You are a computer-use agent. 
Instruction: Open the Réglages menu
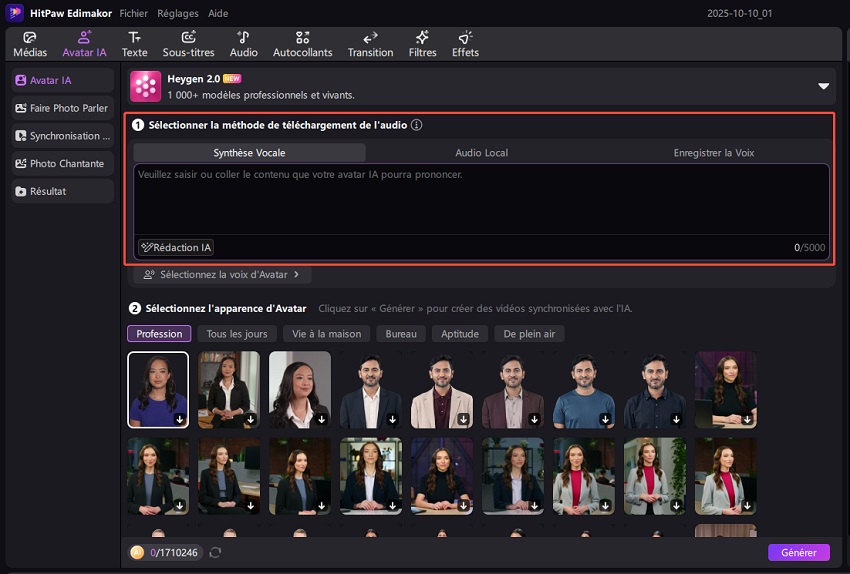tap(180, 14)
